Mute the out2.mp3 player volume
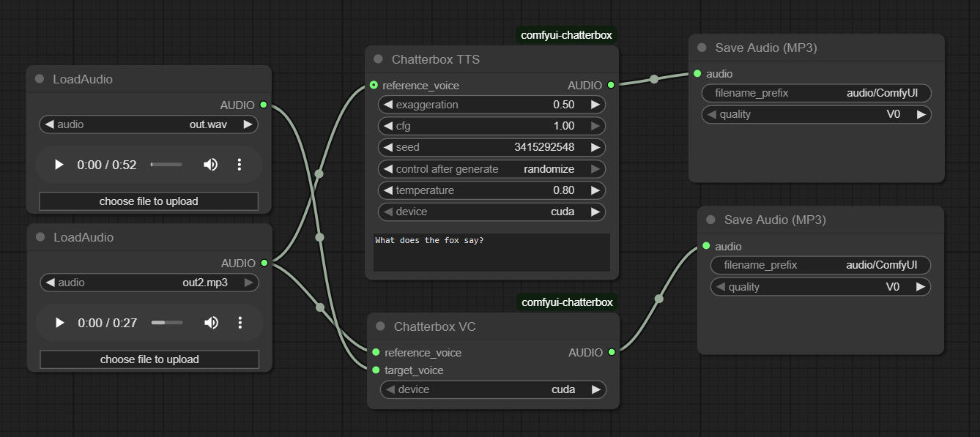The image size is (980, 437). (211, 323)
